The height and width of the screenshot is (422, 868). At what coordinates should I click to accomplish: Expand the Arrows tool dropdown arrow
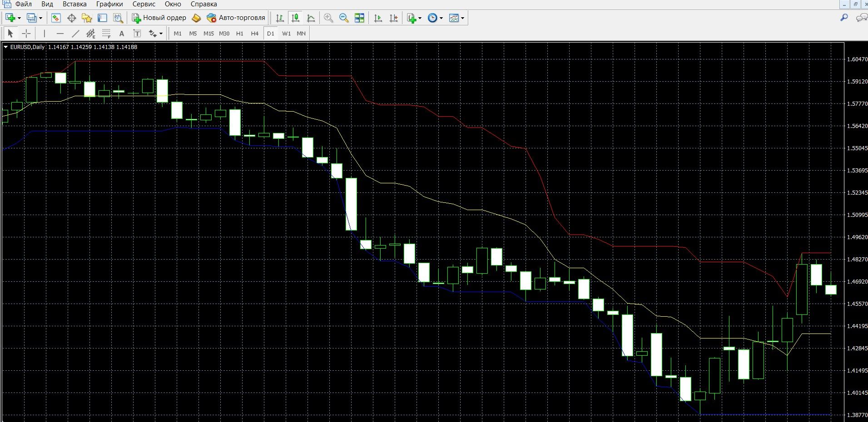click(x=161, y=34)
